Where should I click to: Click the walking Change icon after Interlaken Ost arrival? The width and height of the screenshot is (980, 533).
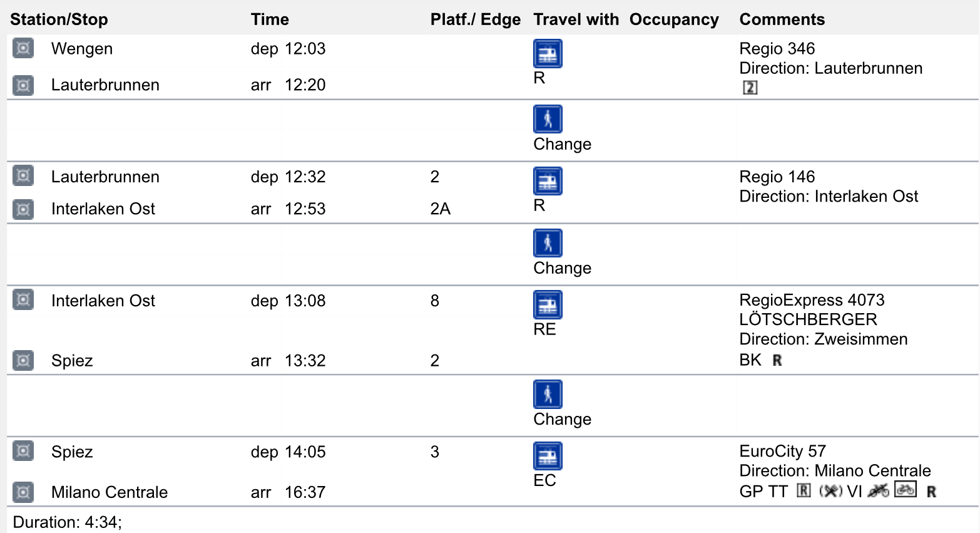(x=548, y=243)
